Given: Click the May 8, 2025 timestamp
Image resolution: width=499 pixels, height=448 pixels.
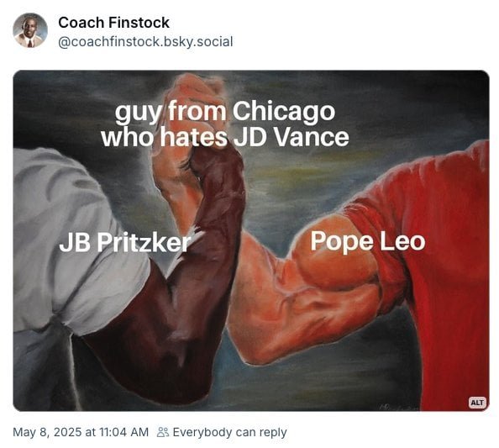Looking at the screenshot, I should point(81,432).
